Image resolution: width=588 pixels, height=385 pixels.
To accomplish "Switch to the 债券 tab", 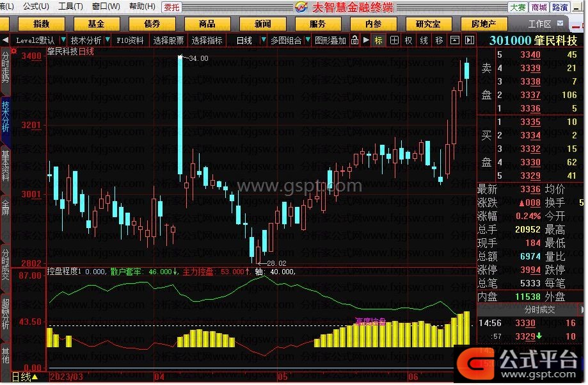I will tap(152, 24).
